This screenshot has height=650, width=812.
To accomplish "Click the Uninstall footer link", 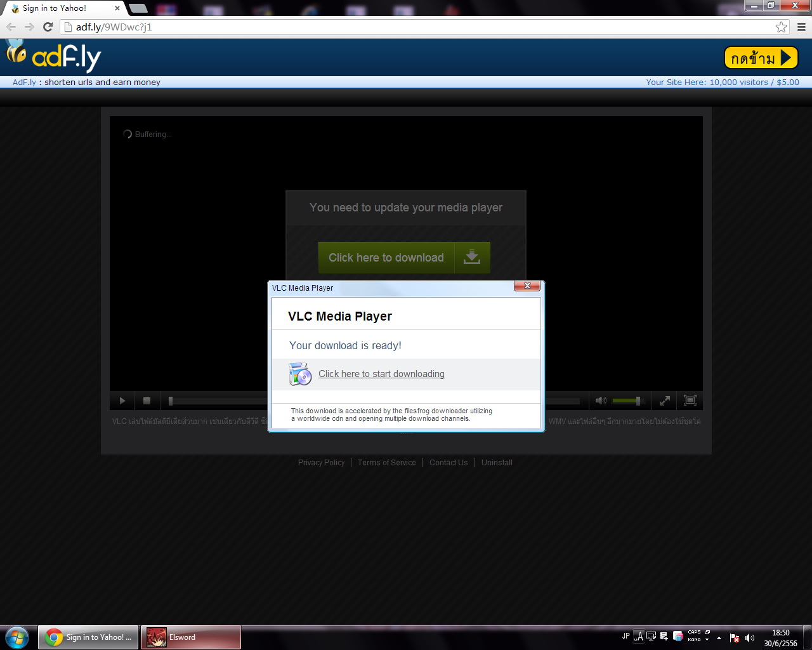I will coord(497,463).
